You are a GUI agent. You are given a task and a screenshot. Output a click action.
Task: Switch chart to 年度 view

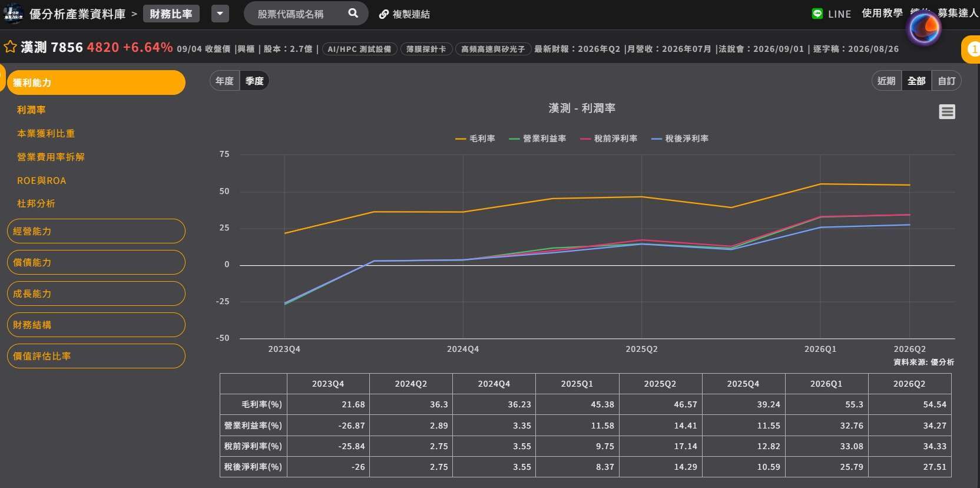[x=224, y=81]
